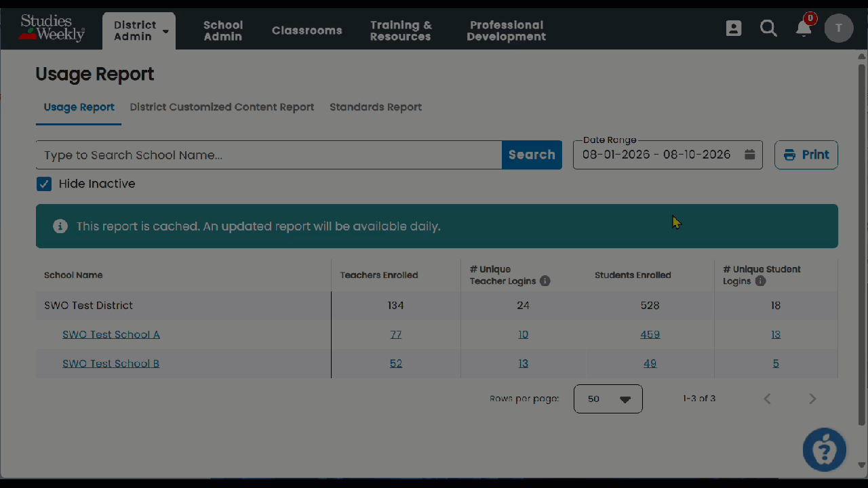Image resolution: width=868 pixels, height=488 pixels.
Task: Click unique teacher logins 10 link
Action: tap(523, 334)
